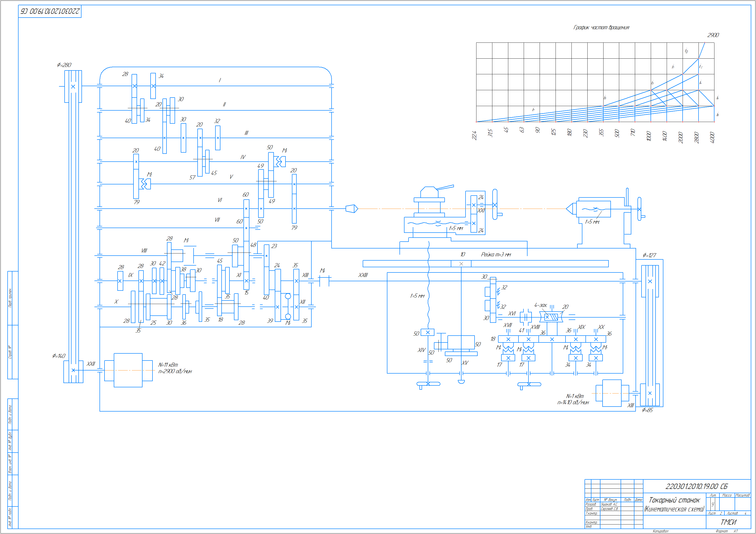
Task: Click the M8 clutch symbol on shaft XXIII
Action: 324,281
